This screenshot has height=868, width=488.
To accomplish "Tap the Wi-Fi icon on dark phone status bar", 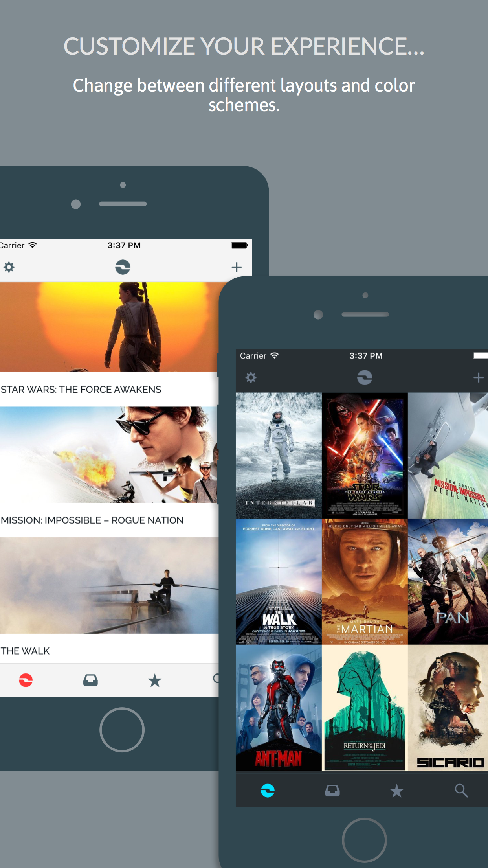I will point(275,355).
